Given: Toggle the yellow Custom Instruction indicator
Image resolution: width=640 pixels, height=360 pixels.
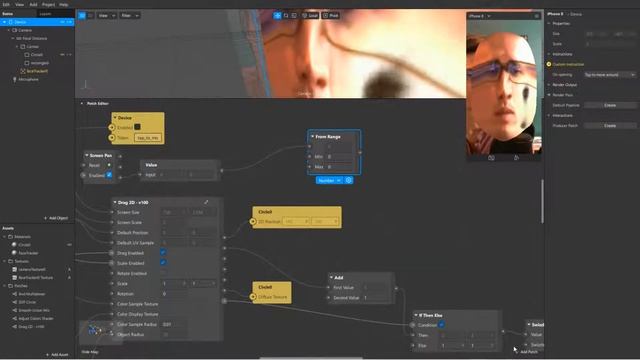Looking at the screenshot, I should 549,64.
